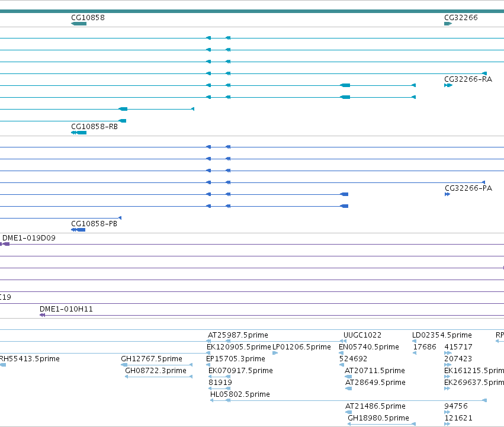Click the EK070917.5prime EST label

click(x=240, y=371)
